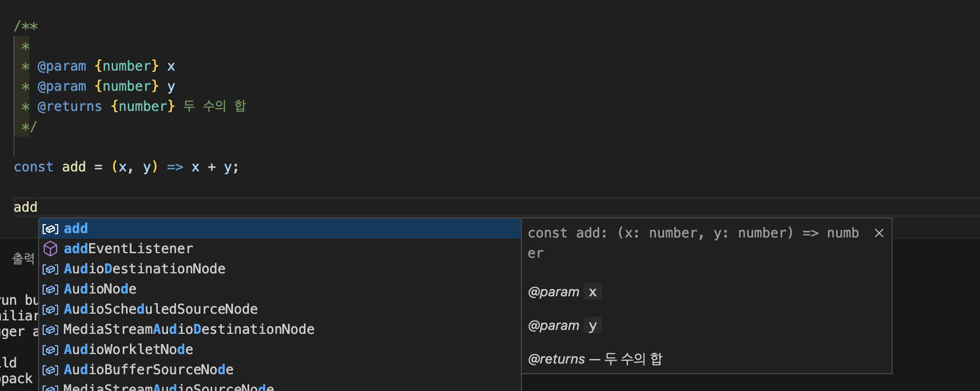Screen dimensions: 980x391
Task: Open the 출력 panel tab
Action: pos(24,258)
